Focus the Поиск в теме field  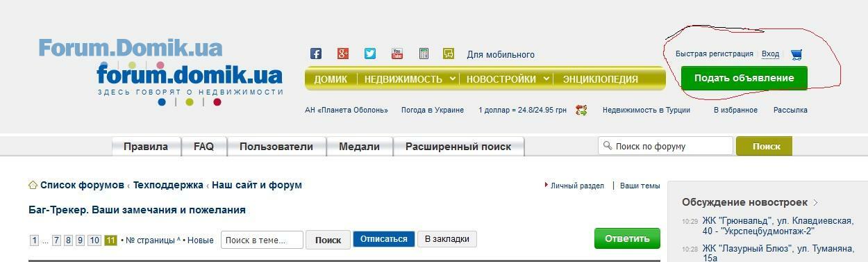(262, 240)
